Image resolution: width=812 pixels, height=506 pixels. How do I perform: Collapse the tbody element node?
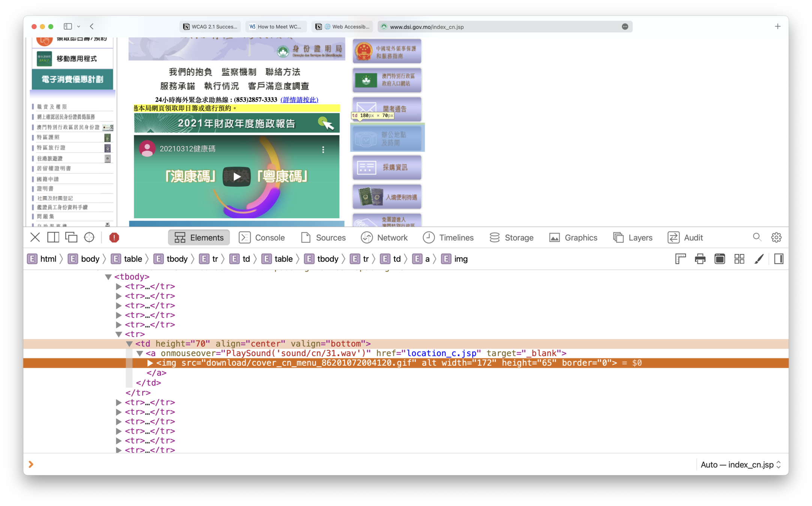point(108,277)
